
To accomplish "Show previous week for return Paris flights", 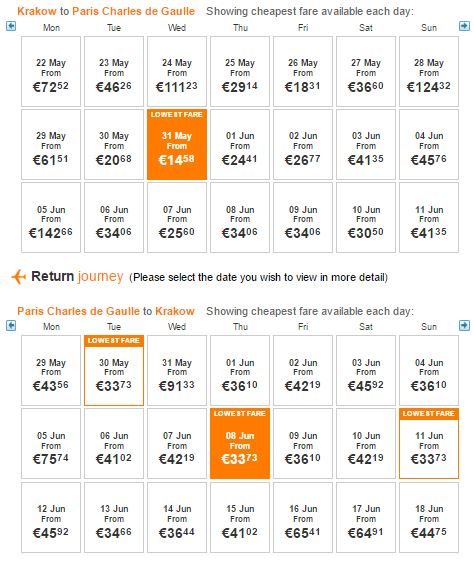I will pos(11,325).
